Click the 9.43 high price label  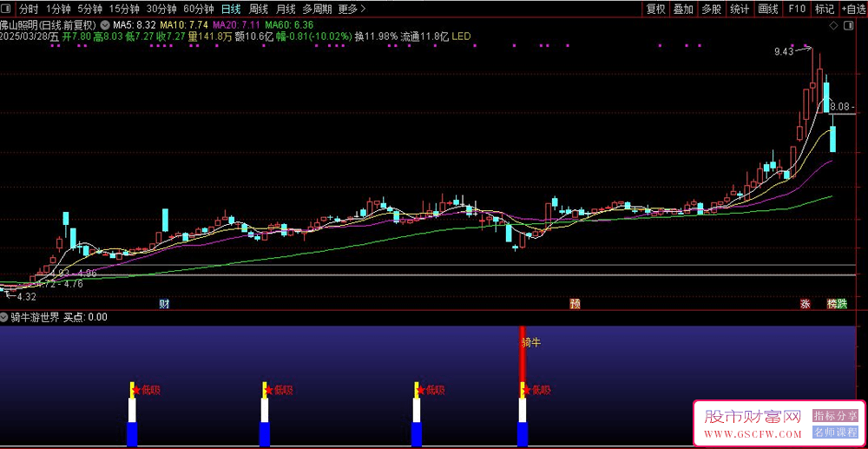784,51
